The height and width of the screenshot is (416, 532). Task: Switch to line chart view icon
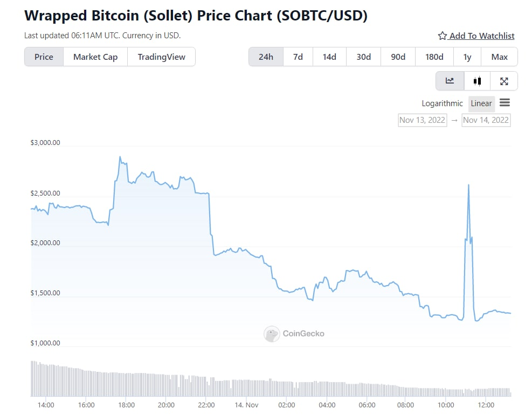[x=450, y=81]
